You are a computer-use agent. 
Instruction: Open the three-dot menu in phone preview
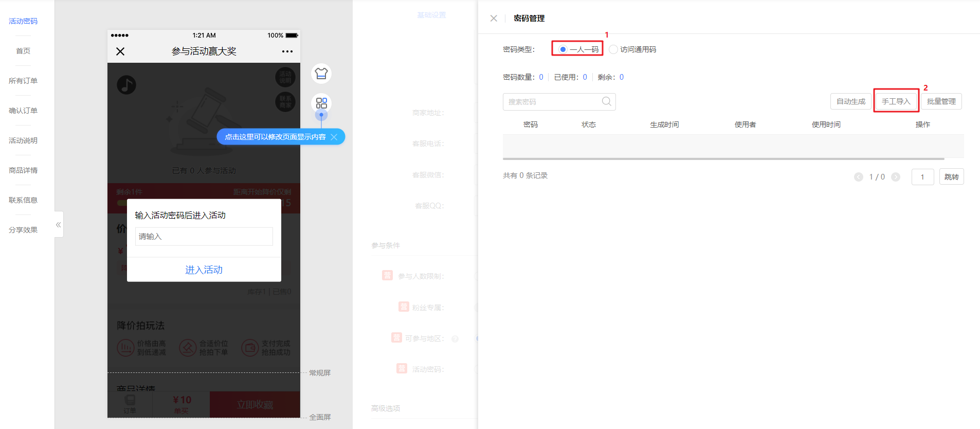287,51
